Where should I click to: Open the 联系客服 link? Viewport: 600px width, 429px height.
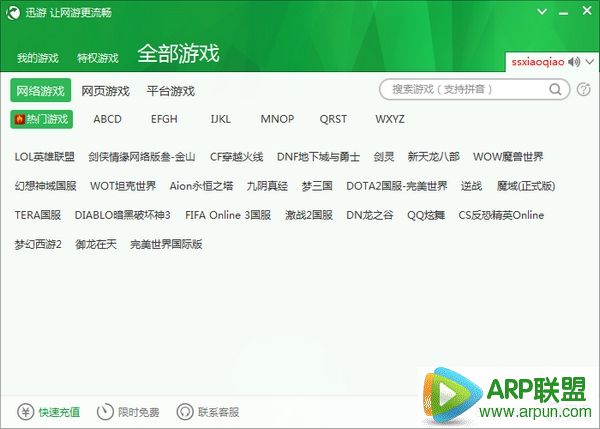pos(218,412)
